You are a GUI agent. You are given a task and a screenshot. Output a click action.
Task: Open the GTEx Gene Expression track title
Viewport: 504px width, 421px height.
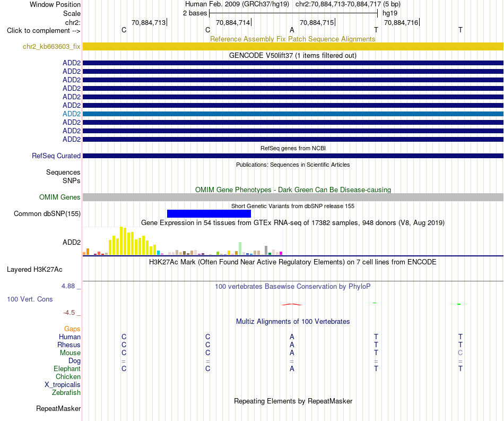point(293,222)
